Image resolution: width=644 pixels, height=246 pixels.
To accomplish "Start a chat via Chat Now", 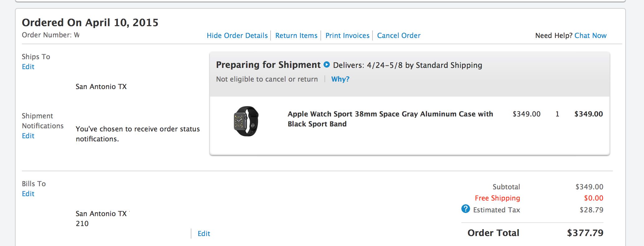I will click(590, 35).
